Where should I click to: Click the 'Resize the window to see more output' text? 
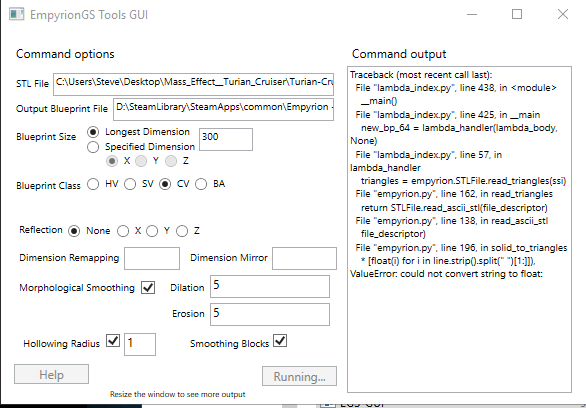178,394
